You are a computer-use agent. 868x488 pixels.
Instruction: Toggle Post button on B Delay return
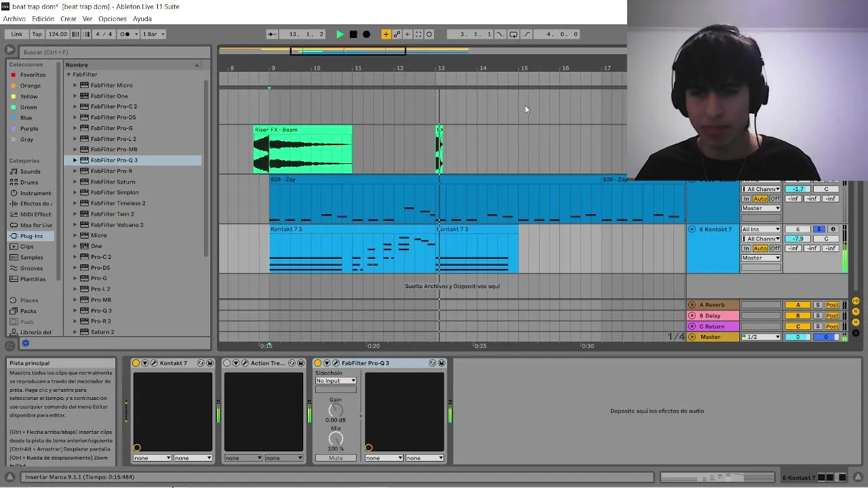tap(832, 316)
